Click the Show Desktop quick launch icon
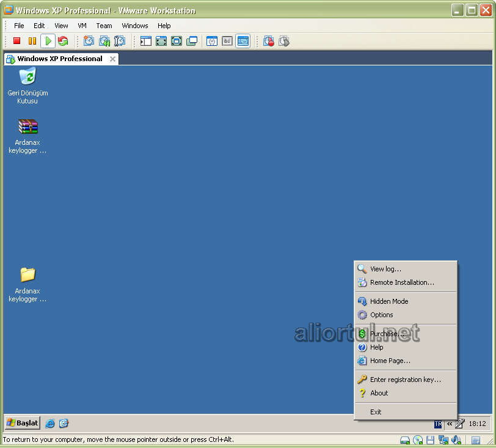The image size is (496, 448). point(64,424)
